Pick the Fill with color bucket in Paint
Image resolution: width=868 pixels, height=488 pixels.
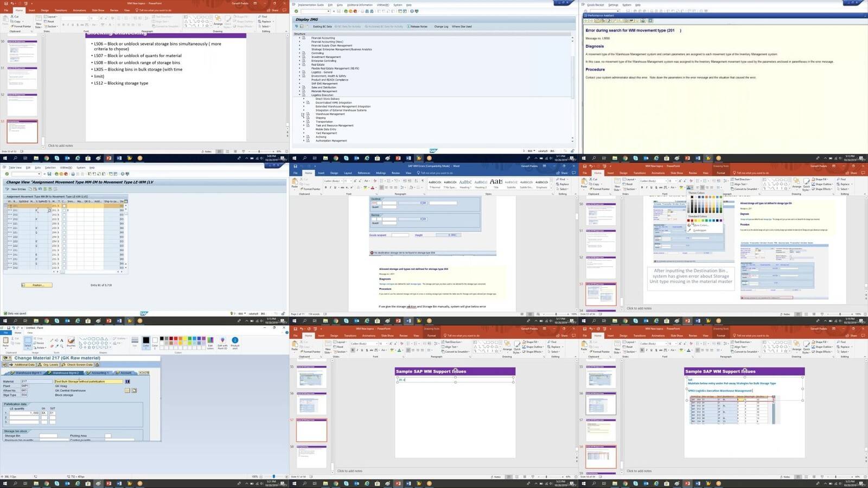[56, 340]
